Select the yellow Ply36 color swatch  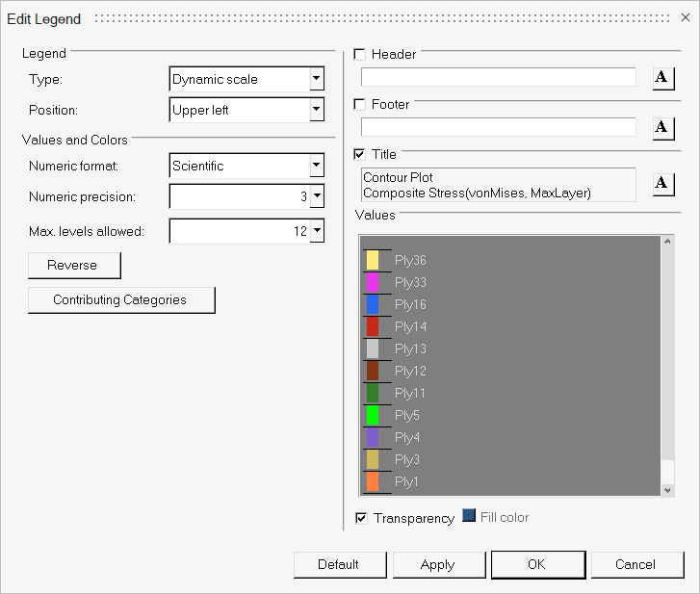click(x=373, y=261)
